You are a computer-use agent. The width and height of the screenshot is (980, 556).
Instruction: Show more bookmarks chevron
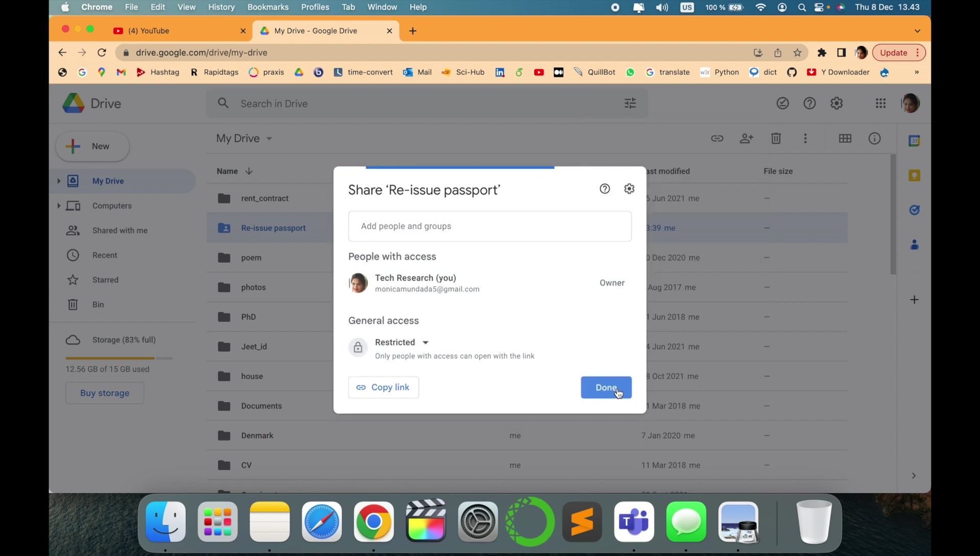[x=917, y=72]
